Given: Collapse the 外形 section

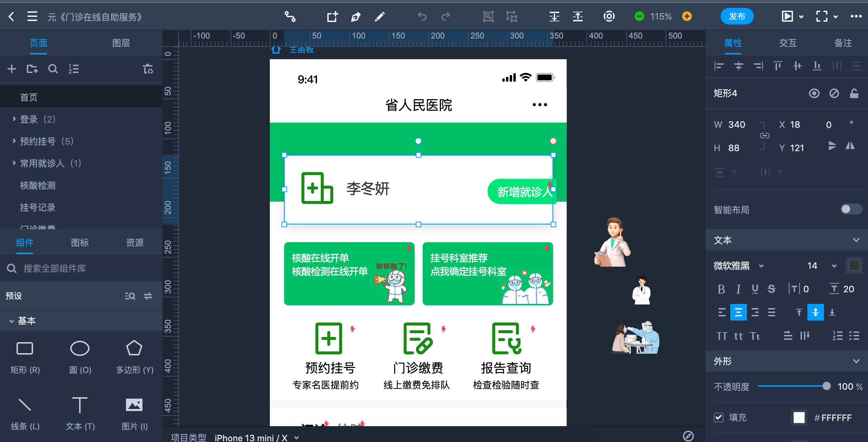Looking at the screenshot, I should (x=856, y=361).
